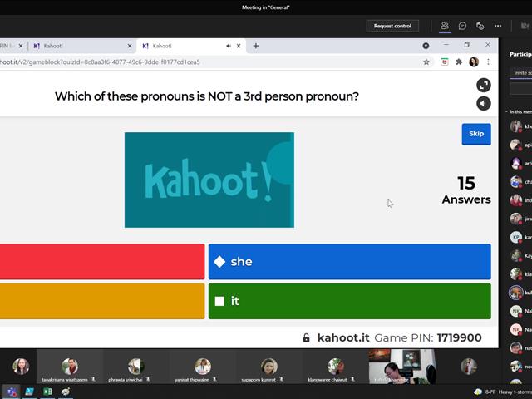Image resolution: width=532 pixels, height=399 pixels.
Task: Select the blue answer 'she'
Action: [x=349, y=262]
